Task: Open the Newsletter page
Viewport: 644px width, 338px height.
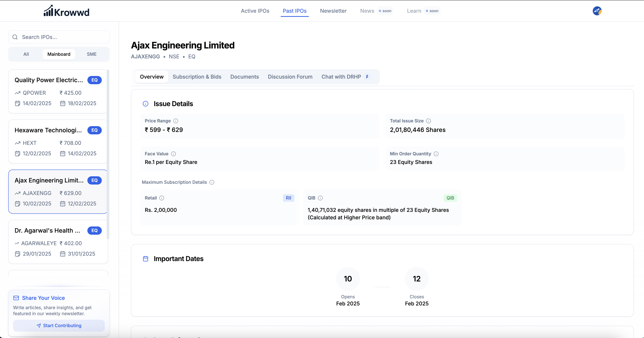Action: point(333,11)
